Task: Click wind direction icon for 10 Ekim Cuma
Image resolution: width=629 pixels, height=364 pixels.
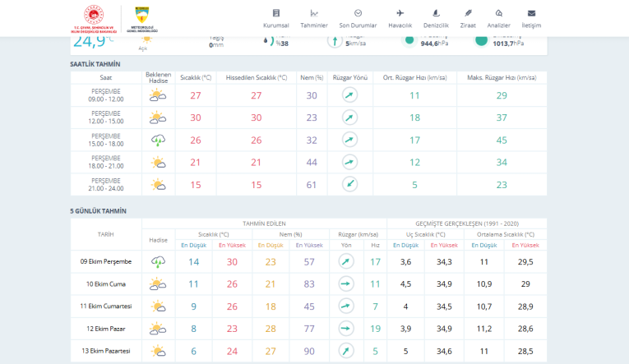Action: (x=346, y=283)
